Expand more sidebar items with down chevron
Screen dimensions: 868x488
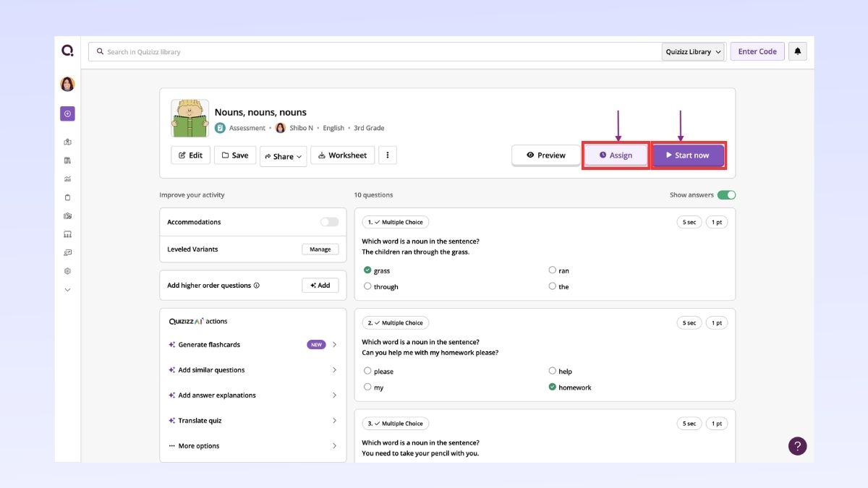[x=67, y=290]
